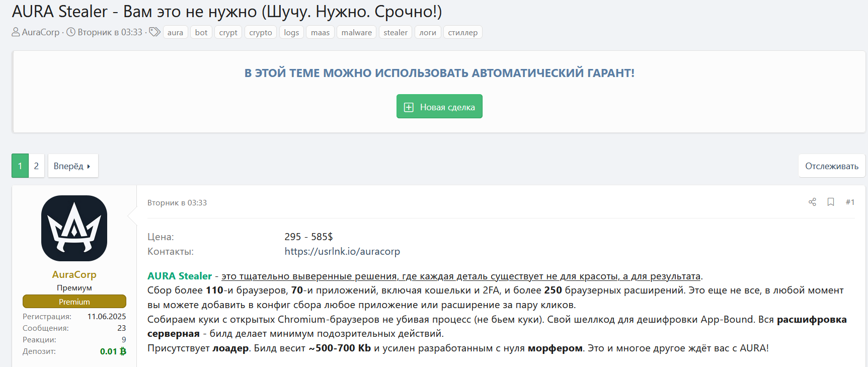Viewport: 868px width, 367px height.
Task: Open the стиллер tag
Action: (463, 32)
